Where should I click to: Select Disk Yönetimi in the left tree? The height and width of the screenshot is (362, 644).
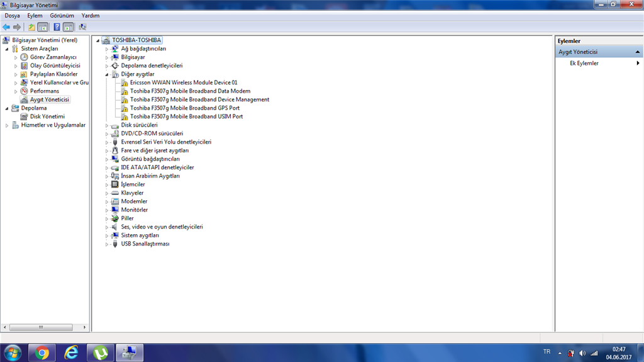pyautogui.click(x=47, y=116)
